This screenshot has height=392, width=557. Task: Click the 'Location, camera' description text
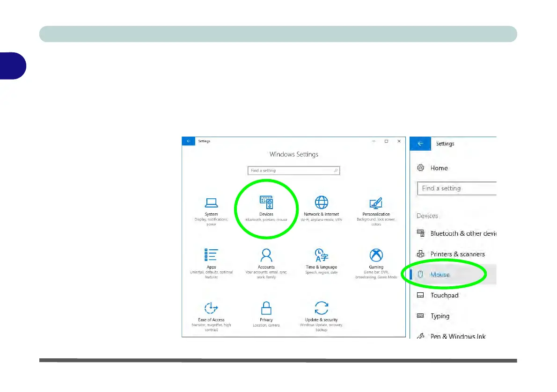click(x=266, y=325)
